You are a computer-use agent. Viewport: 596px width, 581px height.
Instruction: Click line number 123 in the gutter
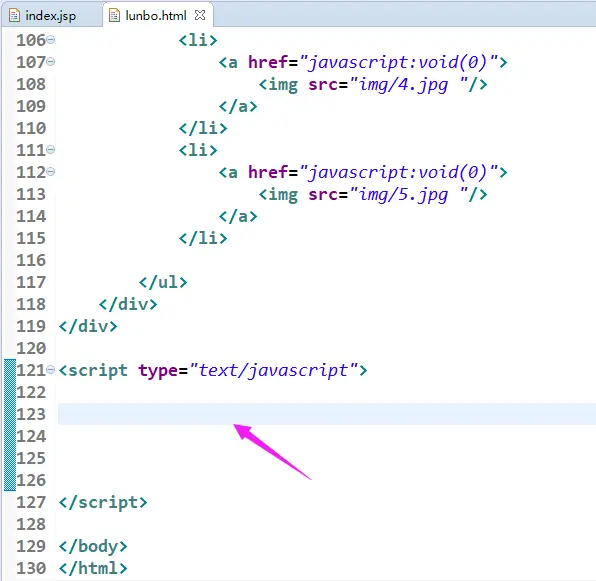(x=31, y=414)
